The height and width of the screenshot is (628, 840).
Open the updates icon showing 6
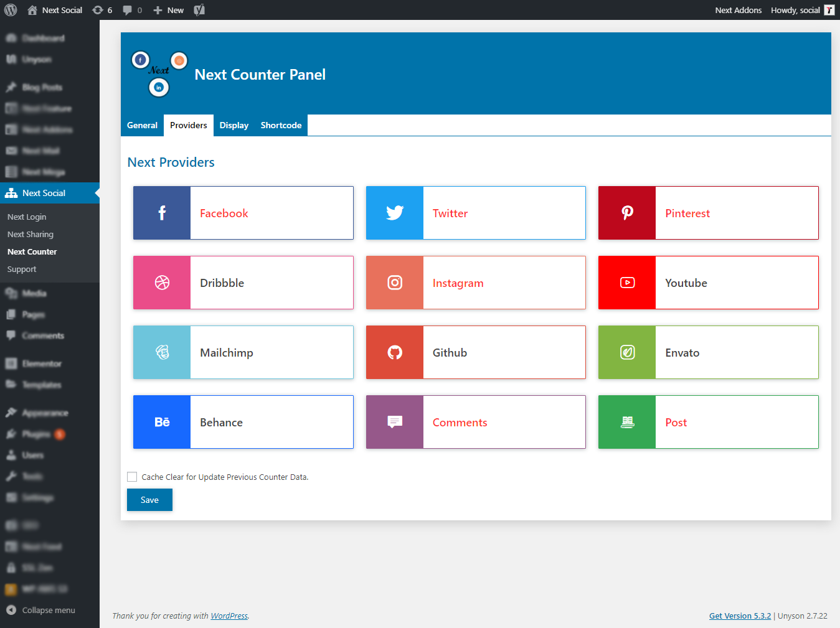pyautogui.click(x=102, y=10)
